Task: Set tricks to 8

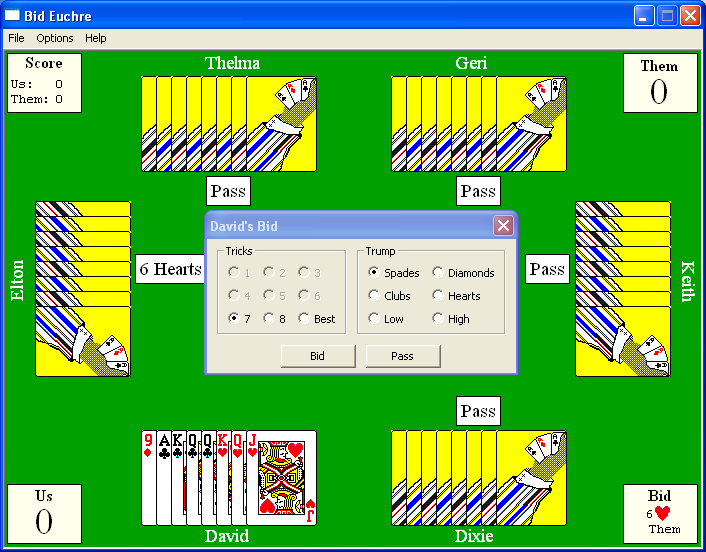Action: [x=269, y=319]
